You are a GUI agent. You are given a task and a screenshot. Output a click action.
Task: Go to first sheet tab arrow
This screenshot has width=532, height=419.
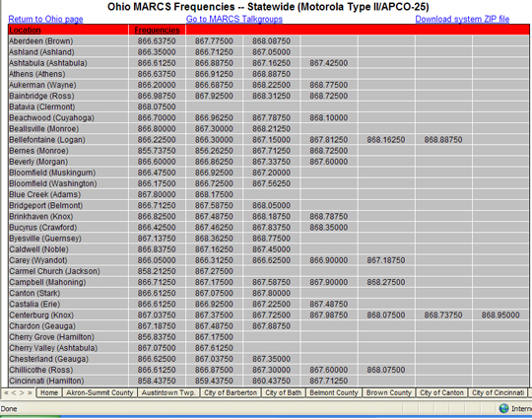6,392
